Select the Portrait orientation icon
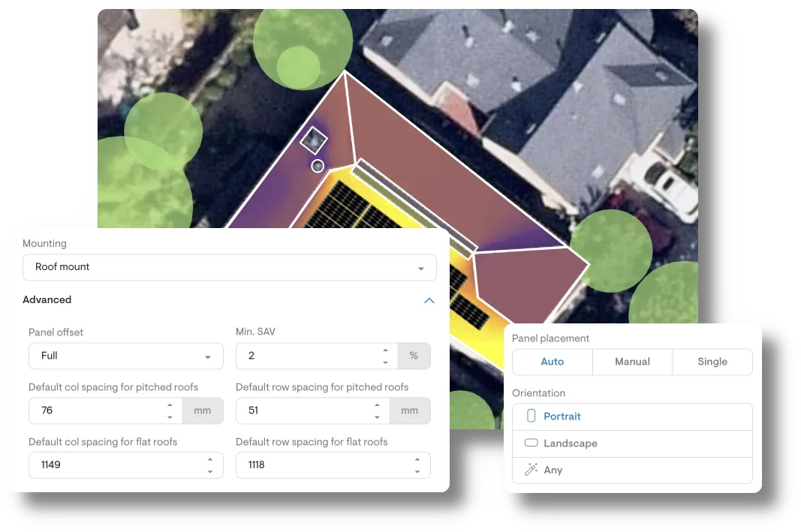801x532 pixels. (531, 416)
